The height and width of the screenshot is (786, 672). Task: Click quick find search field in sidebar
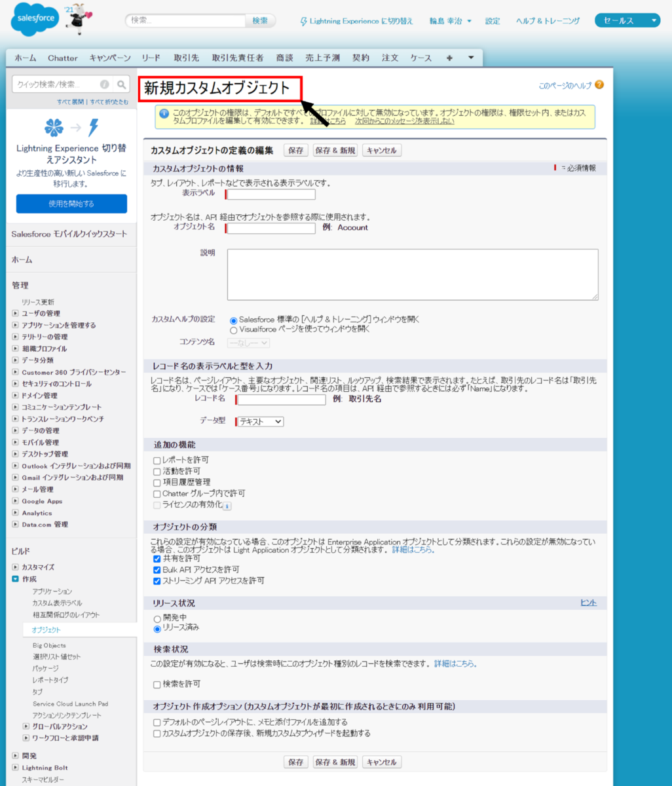(x=58, y=84)
